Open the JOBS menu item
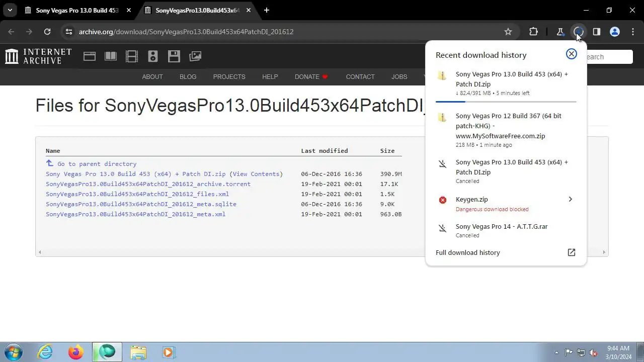Image resolution: width=644 pixels, height=362 pixels. pos(399,76)
